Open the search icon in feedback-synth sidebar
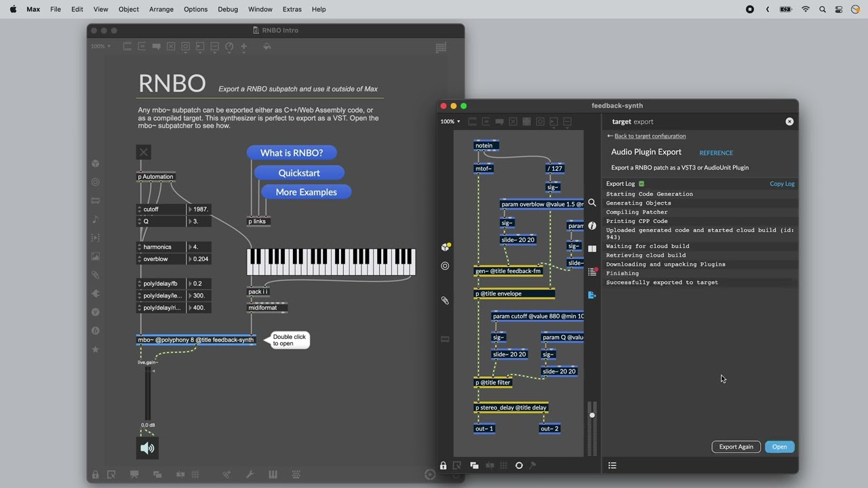Viewport: 868px width, 488px height. (592, 203)
